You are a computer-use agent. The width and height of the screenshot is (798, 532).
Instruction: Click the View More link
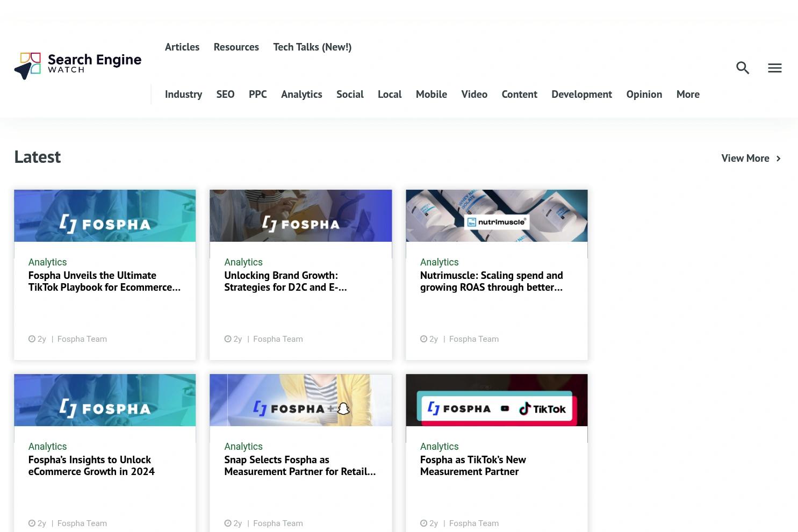(x=745, y=158)
